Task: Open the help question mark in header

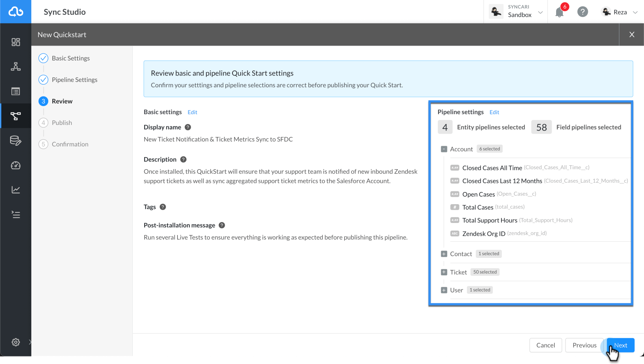Action: click(x=583, y=12)
